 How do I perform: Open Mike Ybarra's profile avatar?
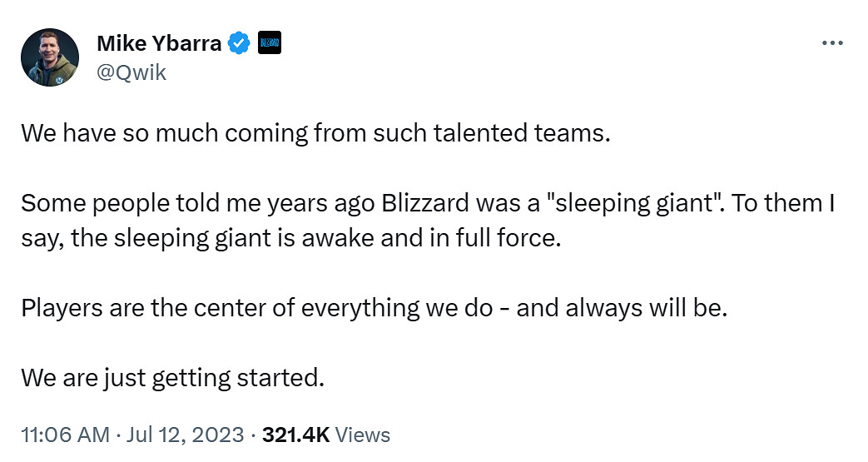click(50, 57)
